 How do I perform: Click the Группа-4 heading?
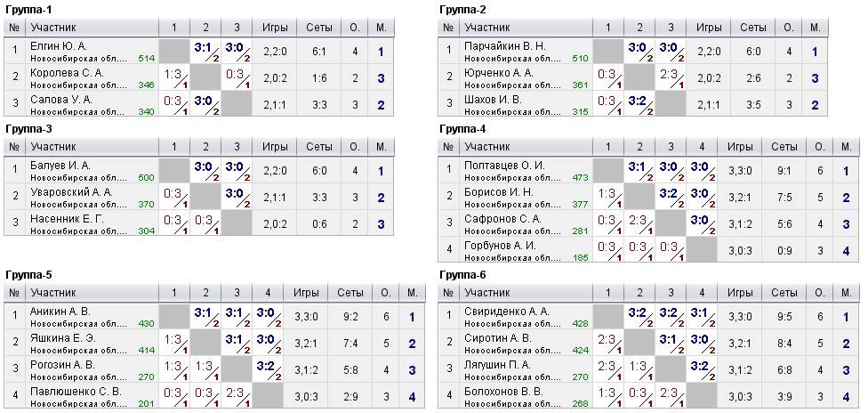click(463, 129)
